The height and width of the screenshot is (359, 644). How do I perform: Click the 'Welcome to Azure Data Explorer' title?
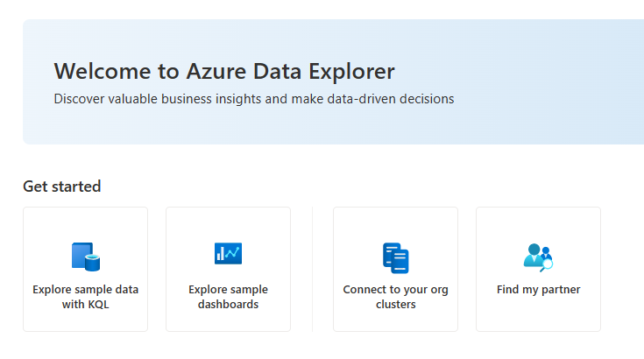point(224,72)
